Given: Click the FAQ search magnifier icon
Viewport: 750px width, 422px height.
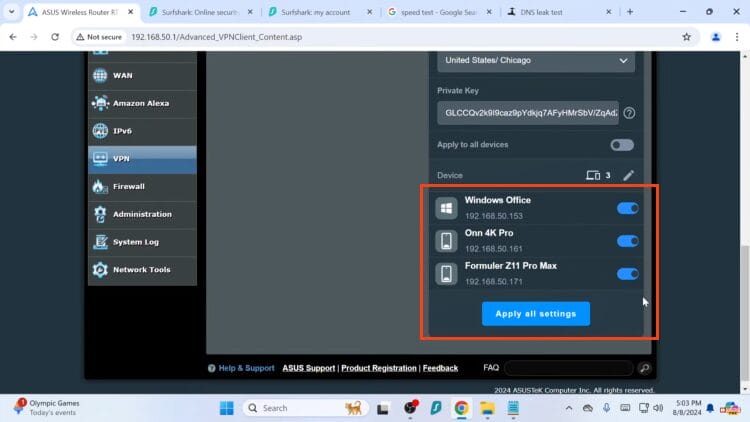Looking at the screenshot, I should 644,368.
